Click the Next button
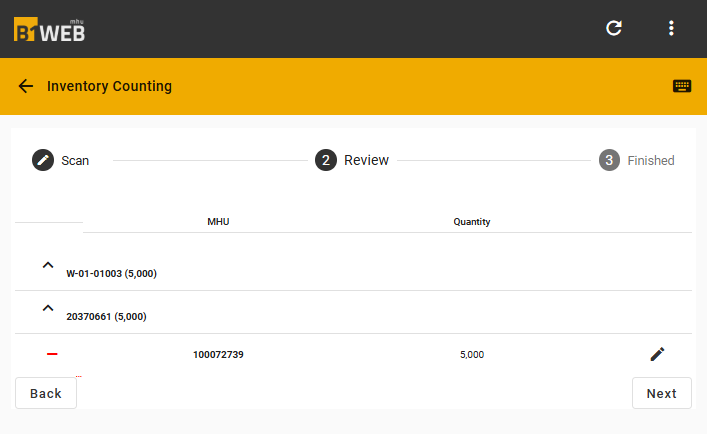Image resolution: width=707 pixels, height=434 pixels. tap(661, 393)
